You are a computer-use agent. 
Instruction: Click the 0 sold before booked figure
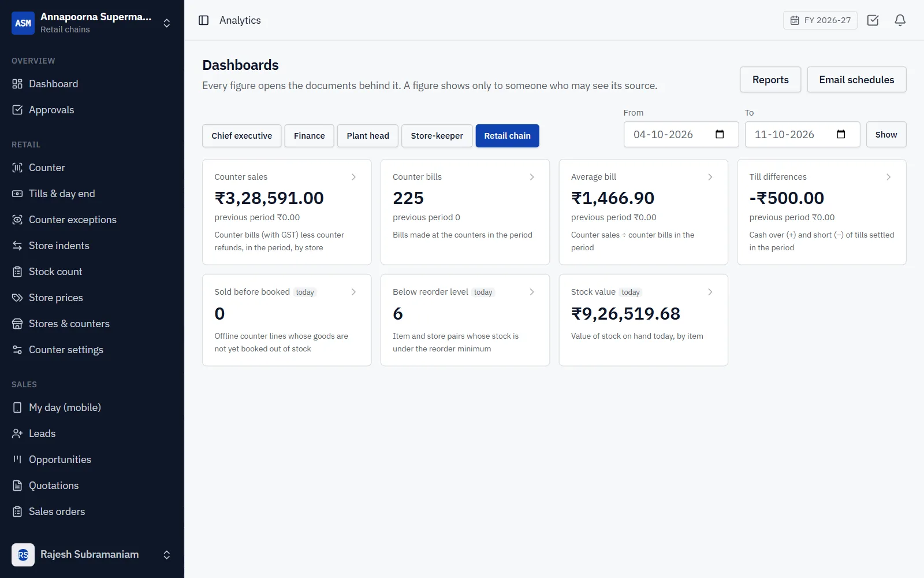coord(219,314)
